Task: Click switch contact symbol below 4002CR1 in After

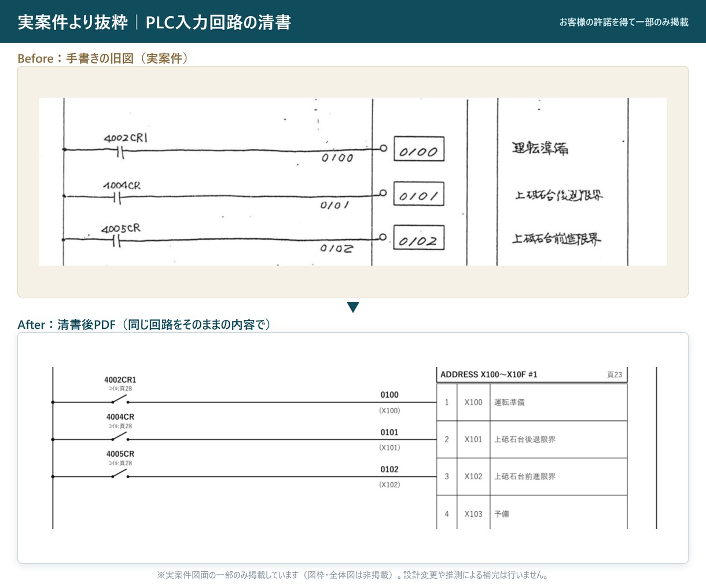Action: pyautogui.click(x=120, y=400)
